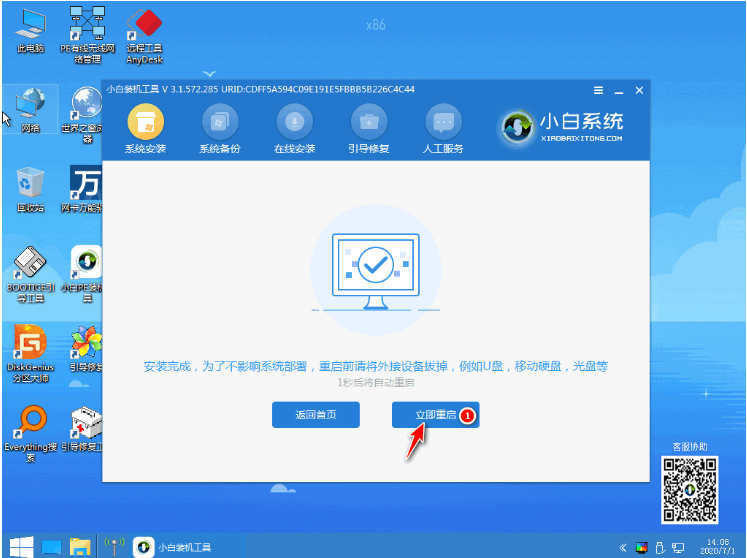The image size is (747, 558).
Task: Click the 返回首页 button
Action: pos(315,415)
